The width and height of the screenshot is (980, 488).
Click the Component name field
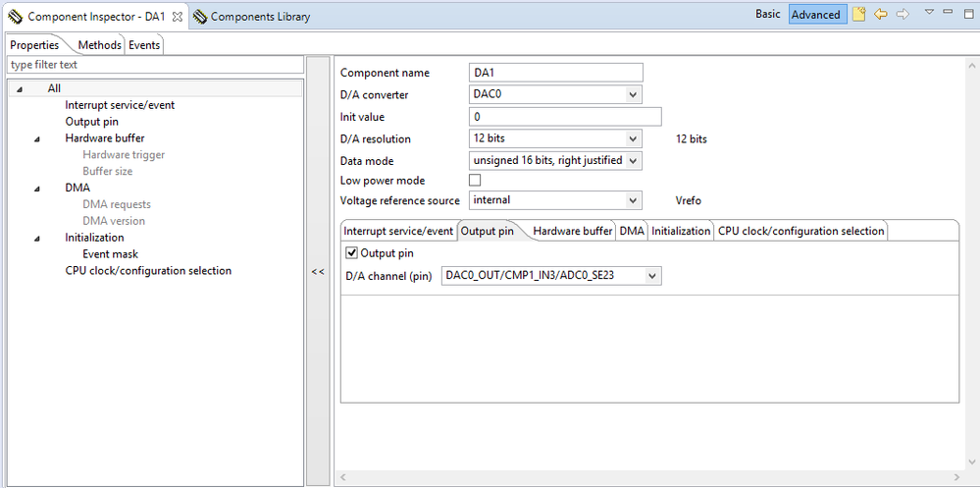(x=555, y=73)
